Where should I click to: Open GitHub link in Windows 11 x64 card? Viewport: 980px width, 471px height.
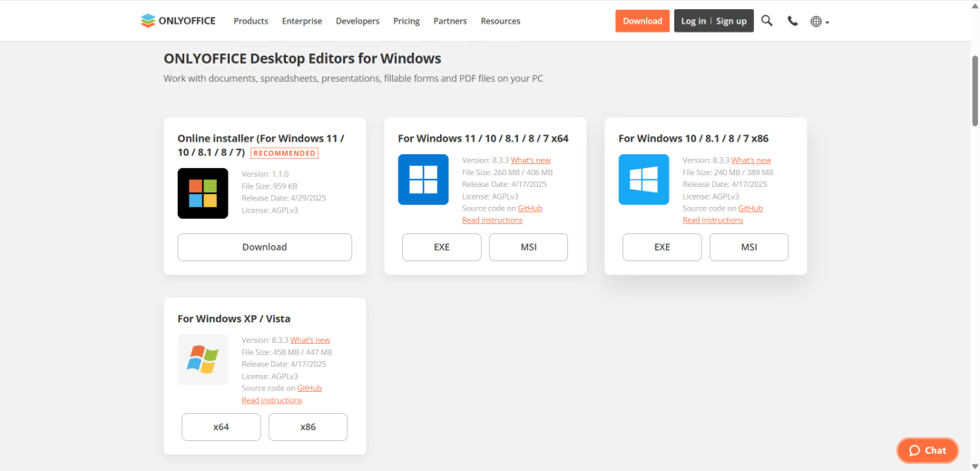[x=530, y=208]
